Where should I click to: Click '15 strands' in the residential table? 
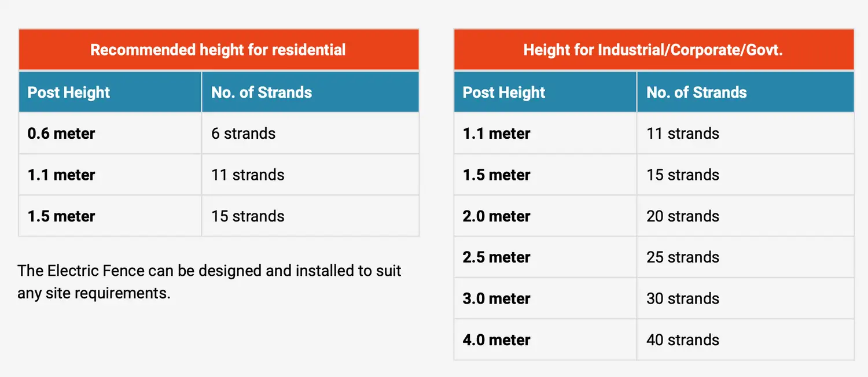248,216
